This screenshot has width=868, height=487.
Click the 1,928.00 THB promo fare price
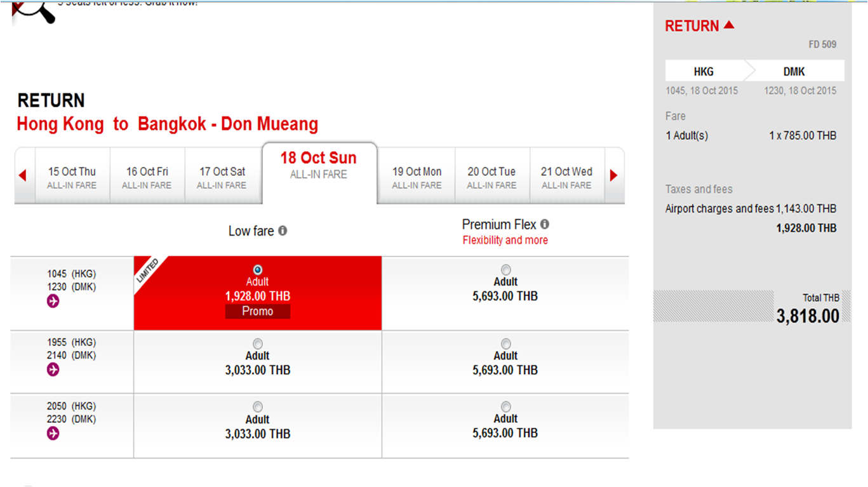coord(258,296)
